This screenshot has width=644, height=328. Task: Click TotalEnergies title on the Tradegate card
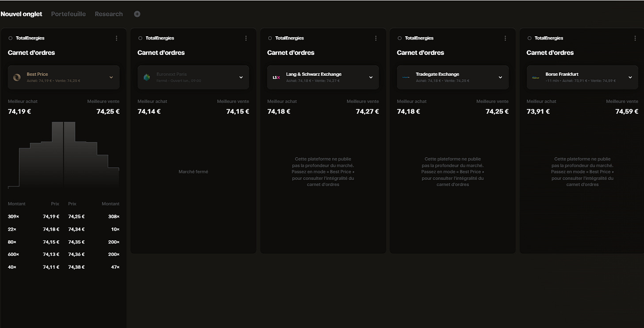[419, 38]
